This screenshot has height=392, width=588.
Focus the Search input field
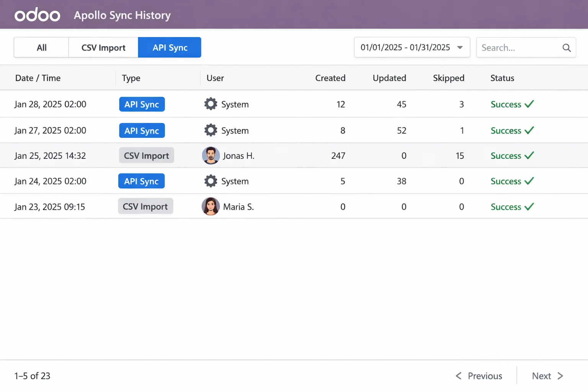[526, 47]
